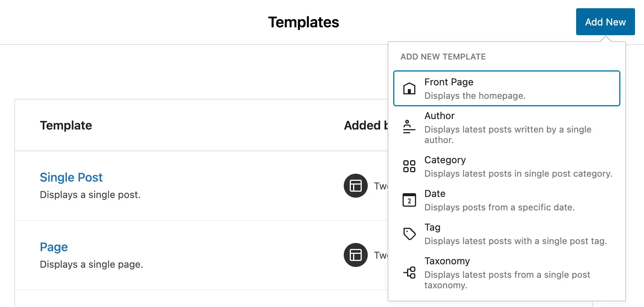Click the theme layout icon beside Single Post
The height and width of the screenshot is (307, 644).
(355, 186)
